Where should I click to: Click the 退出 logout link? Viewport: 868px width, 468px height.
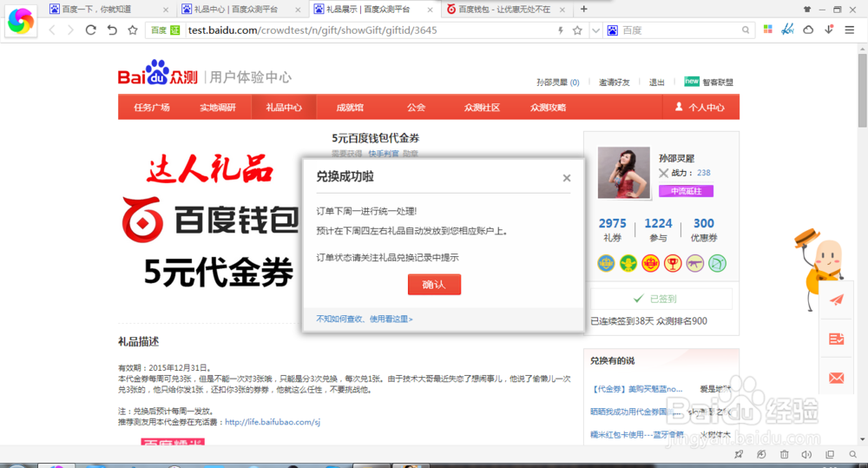click(x=656, y=82)
